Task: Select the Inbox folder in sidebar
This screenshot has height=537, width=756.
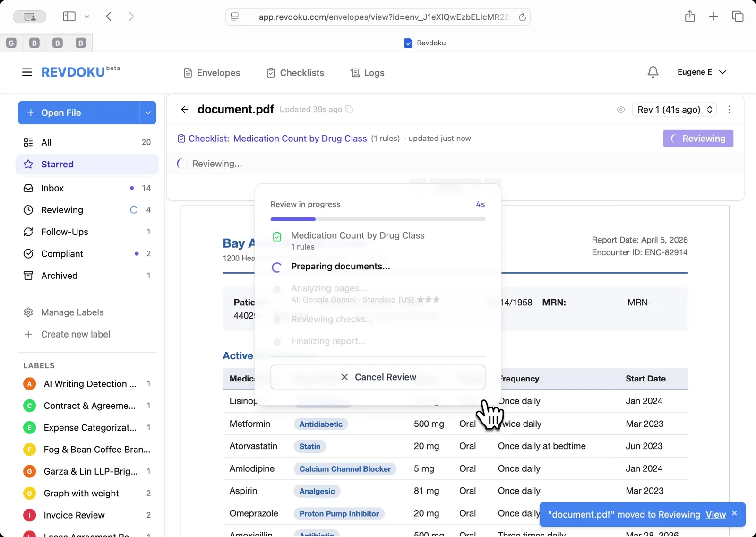Action: pyautogui.click(x=52, y=188)
